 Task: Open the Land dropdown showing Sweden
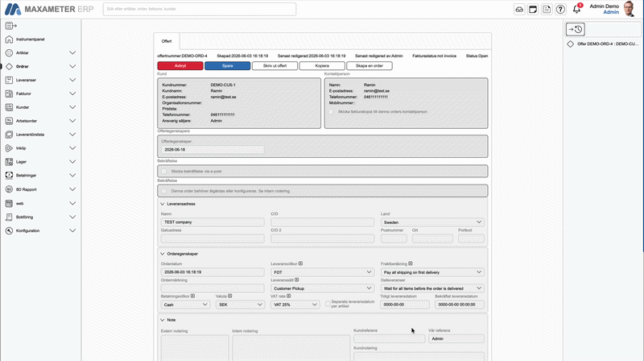pos(432,222)
